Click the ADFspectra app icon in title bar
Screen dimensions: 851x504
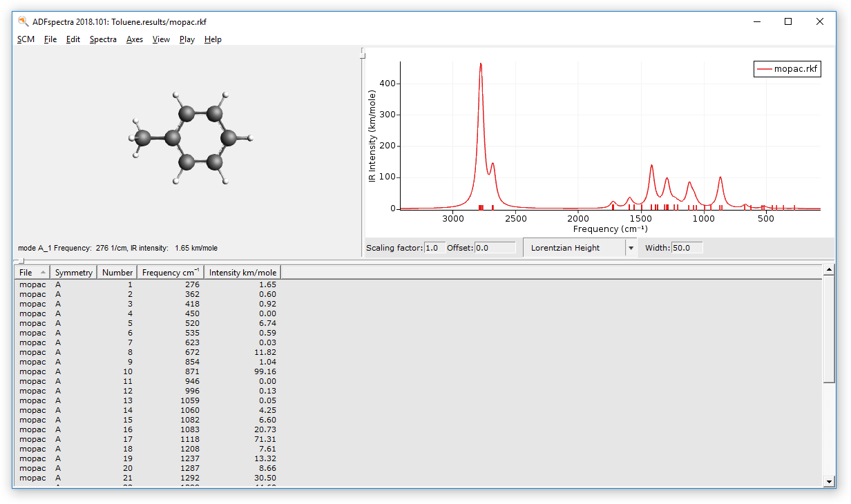pyautogui.click(x=23, y=21)
